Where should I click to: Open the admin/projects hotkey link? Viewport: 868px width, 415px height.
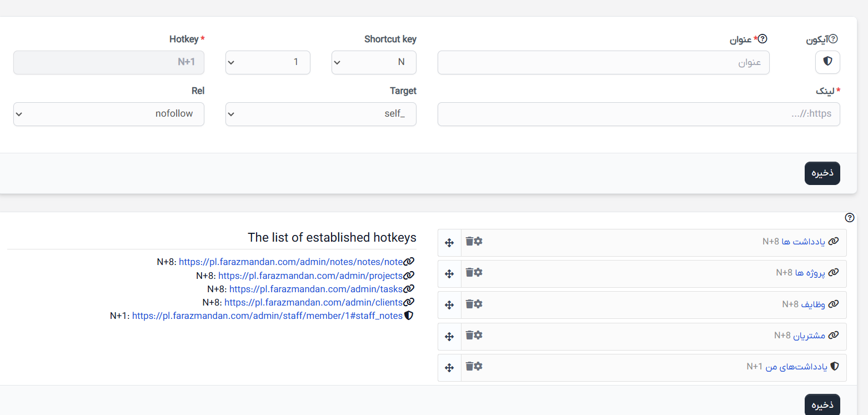coord(310,276)
